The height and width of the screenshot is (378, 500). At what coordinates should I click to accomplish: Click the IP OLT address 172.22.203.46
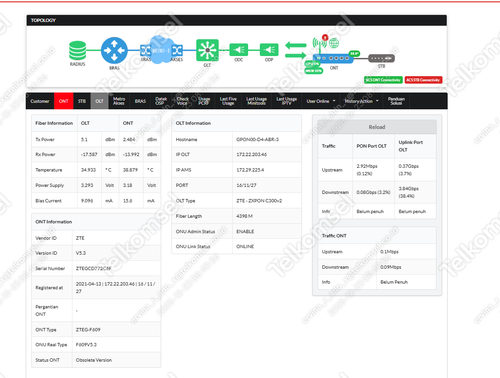click(251, 155)
